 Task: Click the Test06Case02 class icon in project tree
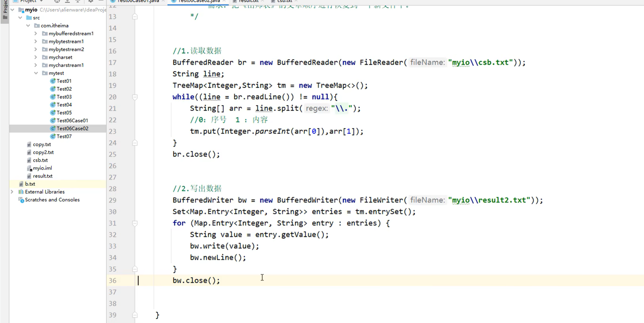(x=53, y=128)
